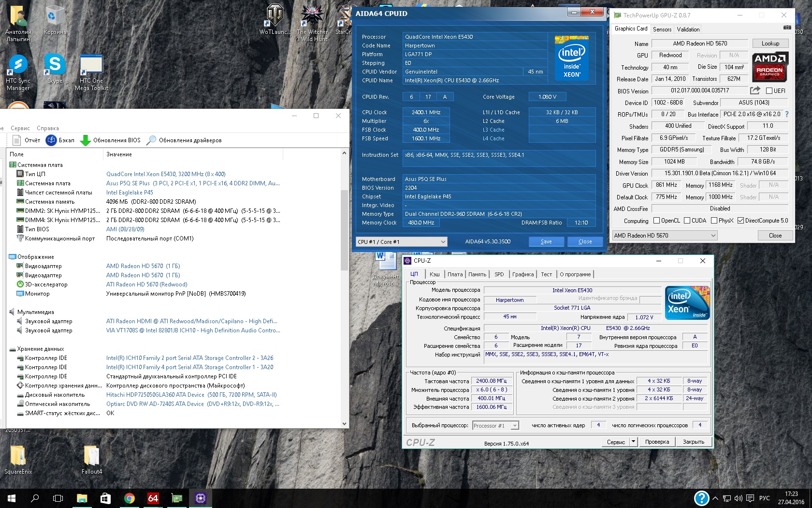This screenshot has width=812, height=508.
Task: Toggle the PhysX checkbox
Action: coord(714,221)
